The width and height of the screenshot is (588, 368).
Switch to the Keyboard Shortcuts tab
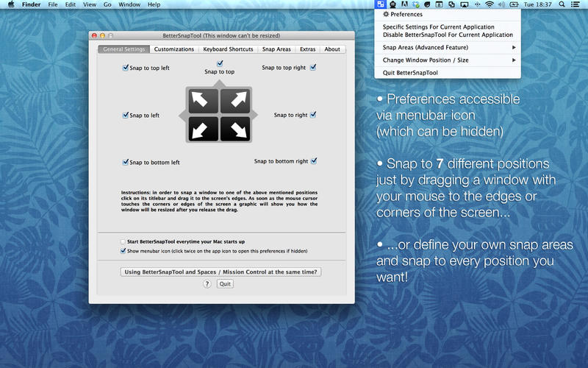click(228, 49)
